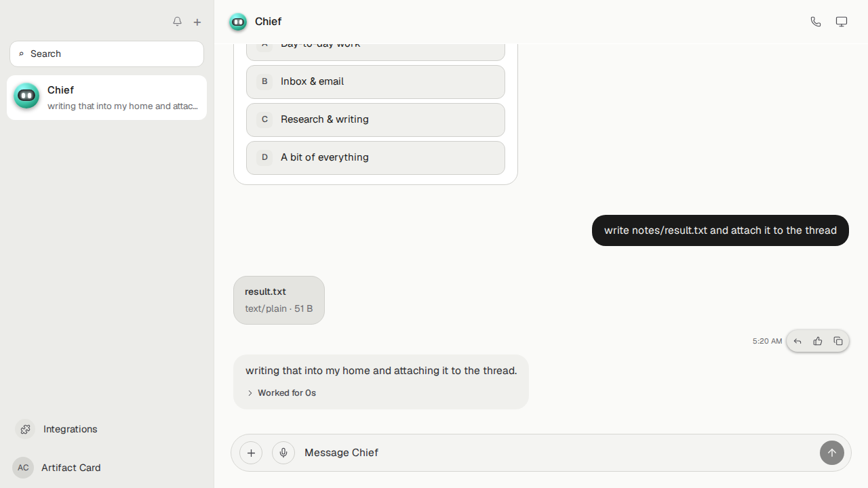The image size is (868, 488).
Task: Add attachment with composer plus button
Action: pyautogui.click(x=251, y=453)
